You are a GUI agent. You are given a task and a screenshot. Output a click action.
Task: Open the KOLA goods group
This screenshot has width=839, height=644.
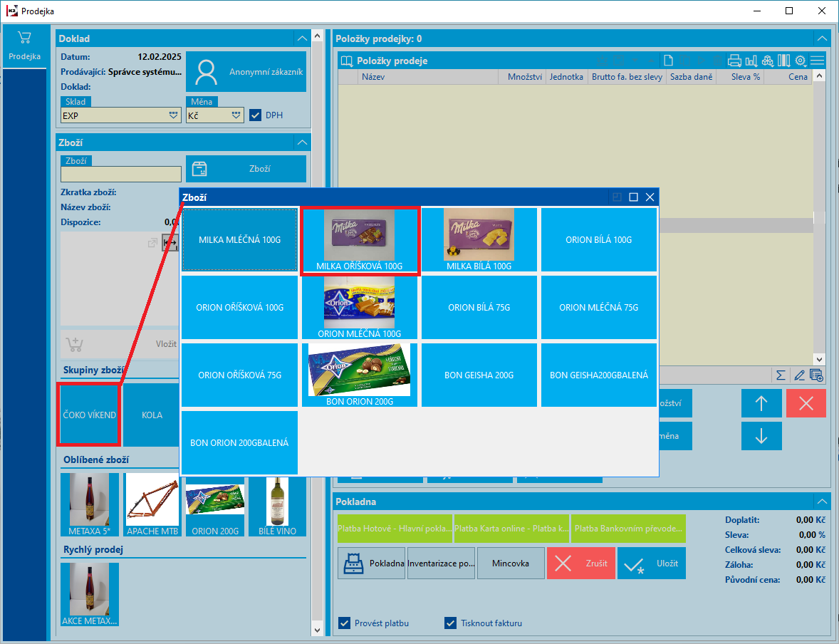coord(152,415)
